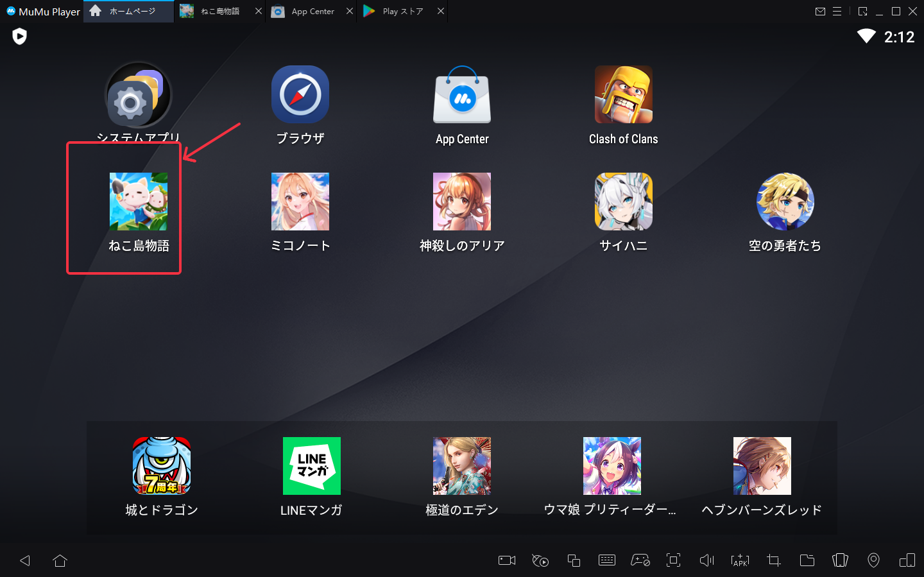Close the ねこ島物語 tab

tap(259, 11)
